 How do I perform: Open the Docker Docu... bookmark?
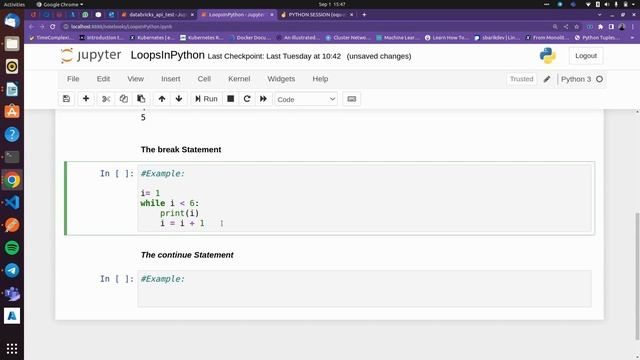point(250,38)
